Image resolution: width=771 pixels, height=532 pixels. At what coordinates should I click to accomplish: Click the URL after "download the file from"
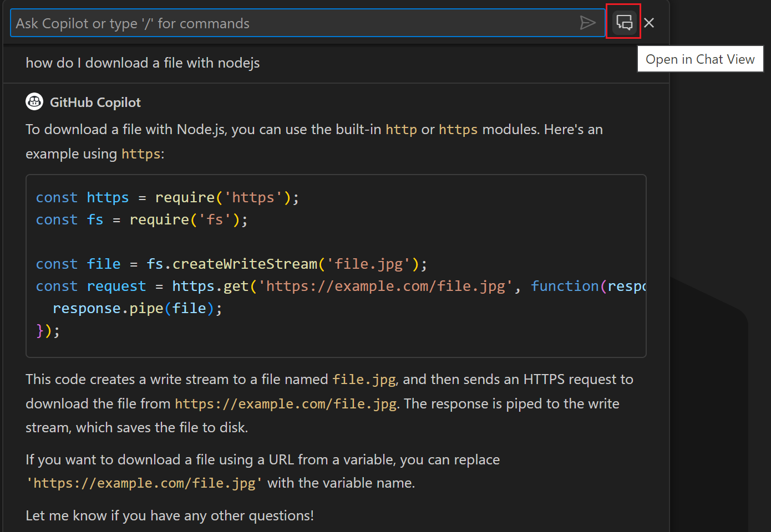pyautogui.click(x=285, y=404)
